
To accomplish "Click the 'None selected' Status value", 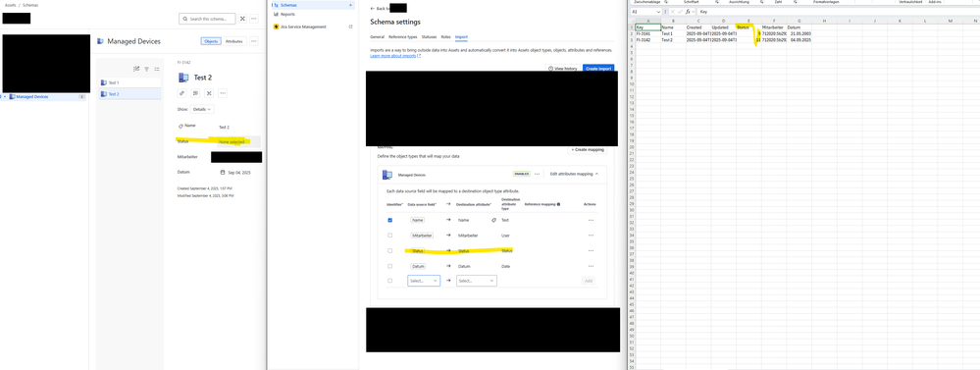I will (232, 142).
